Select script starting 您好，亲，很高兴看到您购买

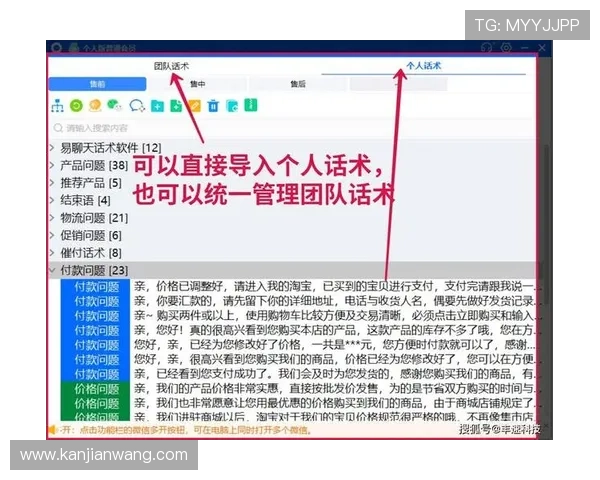pos(336,359)
